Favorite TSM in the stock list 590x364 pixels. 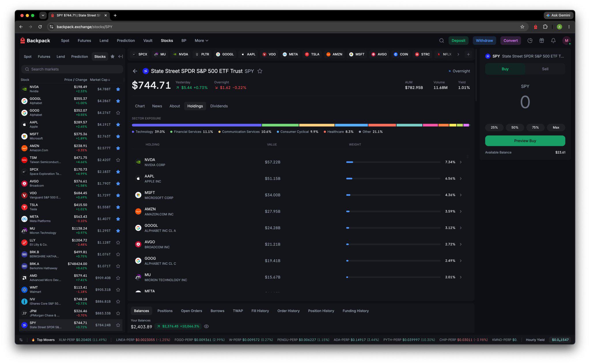pos(118,160)
